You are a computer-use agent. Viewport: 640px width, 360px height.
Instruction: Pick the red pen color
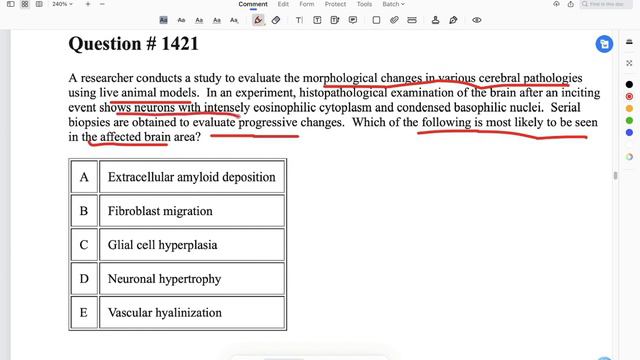[x=629, y=97]
